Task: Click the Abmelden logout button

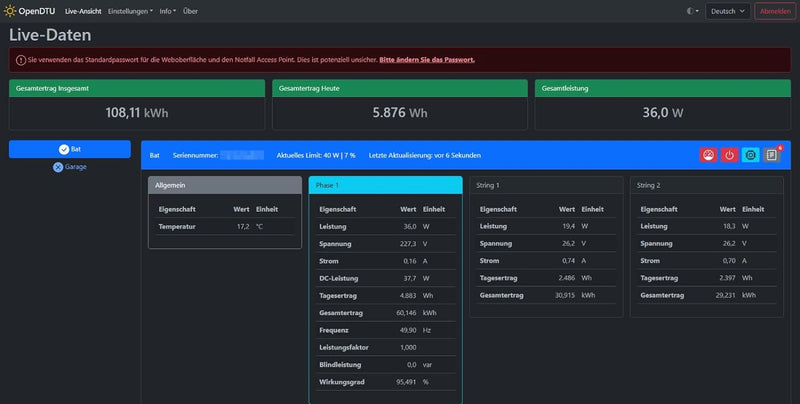Action: (x=775, y=11)
